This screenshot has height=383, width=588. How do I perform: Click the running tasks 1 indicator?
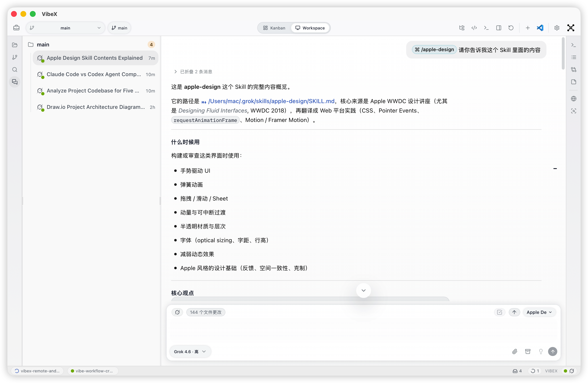(x=535, y=371)
